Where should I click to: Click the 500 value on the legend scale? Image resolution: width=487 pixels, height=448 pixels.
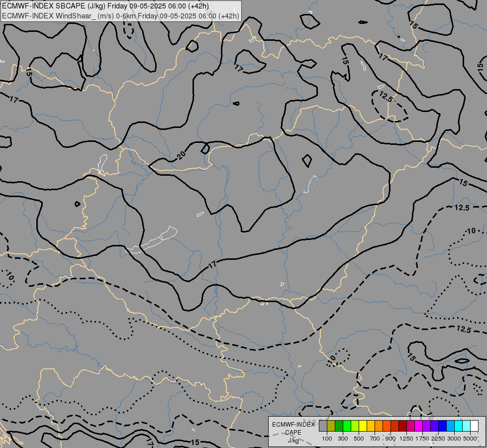point(359,439)
